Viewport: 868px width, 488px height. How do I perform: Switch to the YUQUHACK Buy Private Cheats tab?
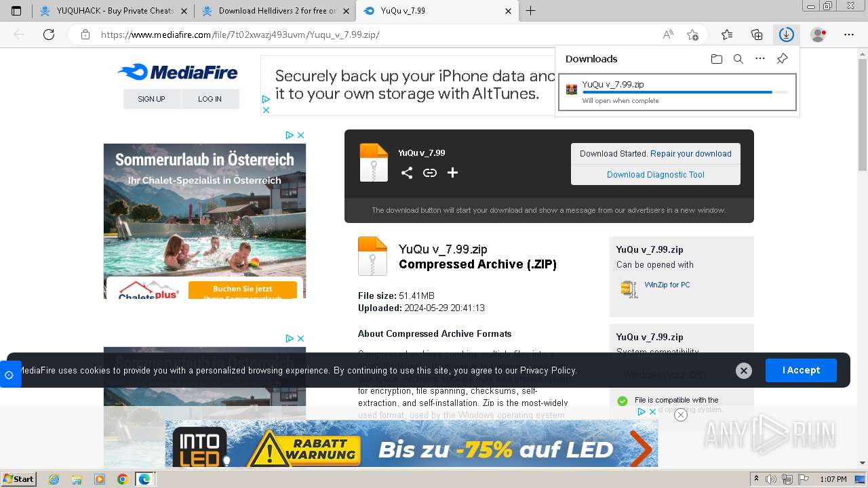click(113, 11)
